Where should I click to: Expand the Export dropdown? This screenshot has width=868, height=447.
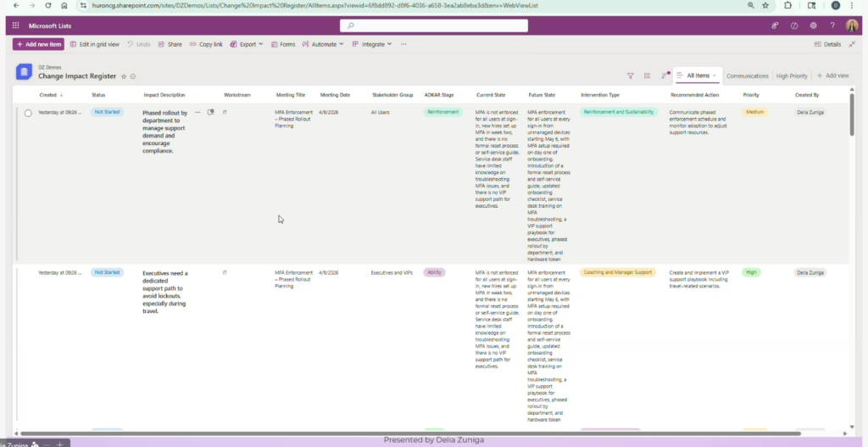point(247,44)
